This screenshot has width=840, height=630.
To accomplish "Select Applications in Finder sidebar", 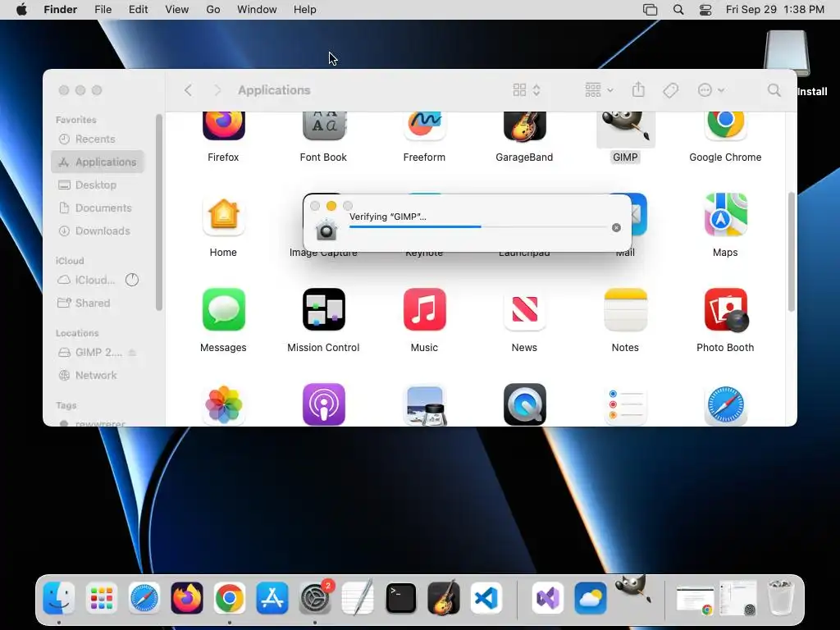I will tap(98, 162).
